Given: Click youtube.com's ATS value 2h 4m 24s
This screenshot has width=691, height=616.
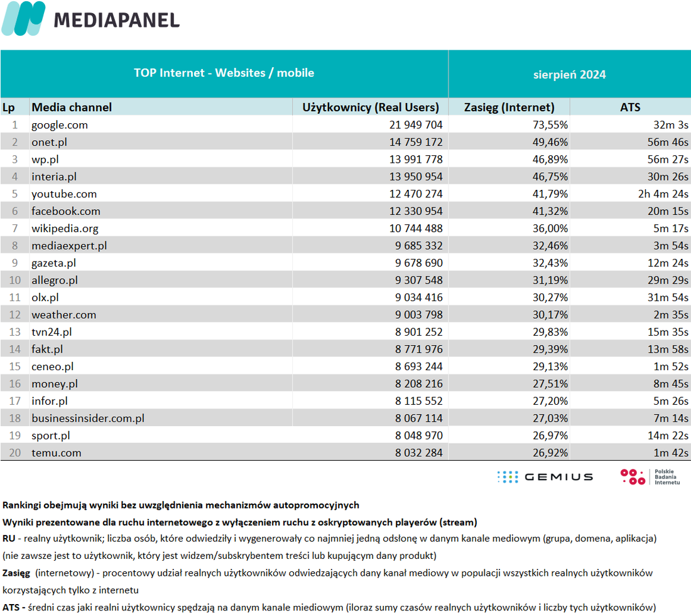Looking at the screenshot, I should click(x=663, y=194).
